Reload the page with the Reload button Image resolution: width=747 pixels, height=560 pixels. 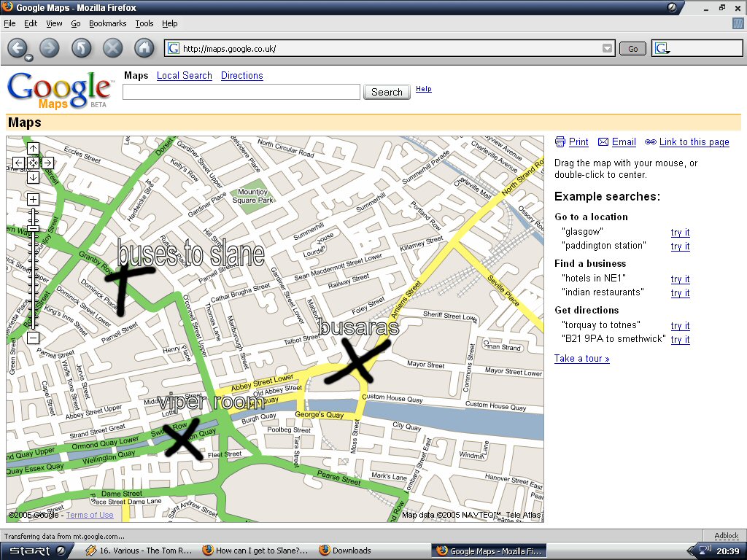pyautogui.click(x=82, y=48)
